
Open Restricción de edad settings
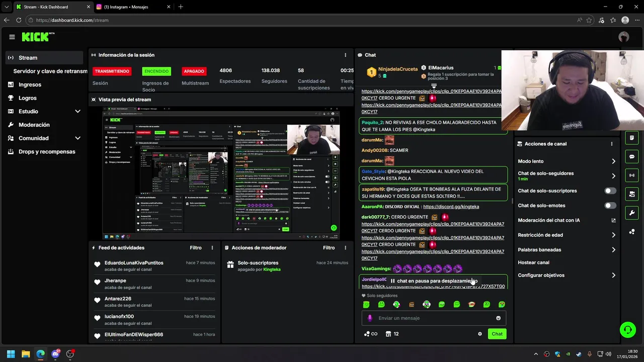[567, 235]
